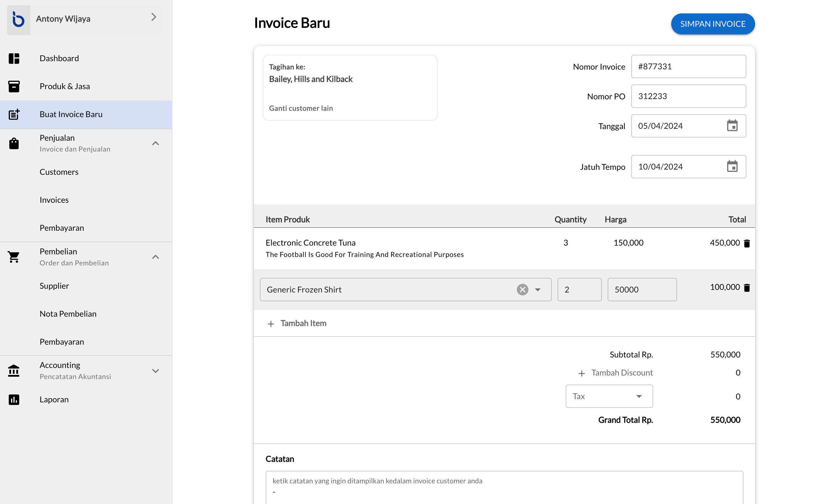
Task: Open calendar picker for Tanggal field
Action: 732,126
